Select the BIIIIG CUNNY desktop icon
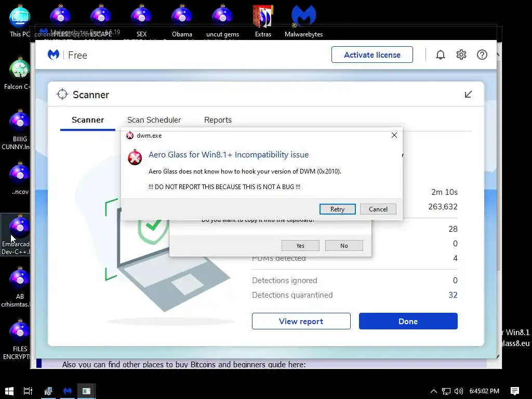Image resolution: width=532 pixels, height=399 pixels. pos(17,129)
